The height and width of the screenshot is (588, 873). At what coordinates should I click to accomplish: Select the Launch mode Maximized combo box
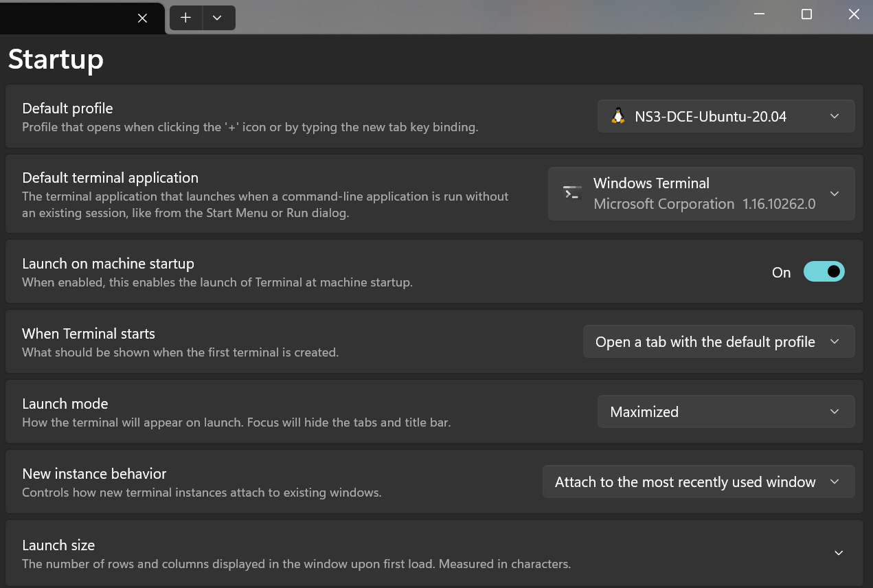(x=725, y=412)
